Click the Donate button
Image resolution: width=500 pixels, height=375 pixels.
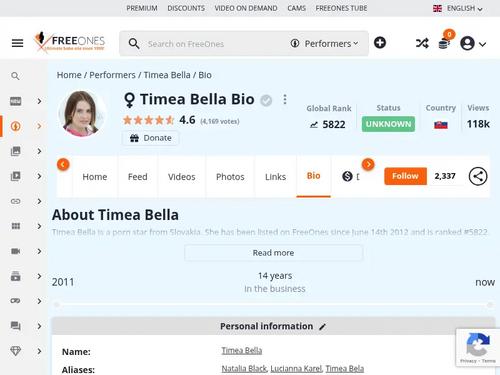(151, 138)
